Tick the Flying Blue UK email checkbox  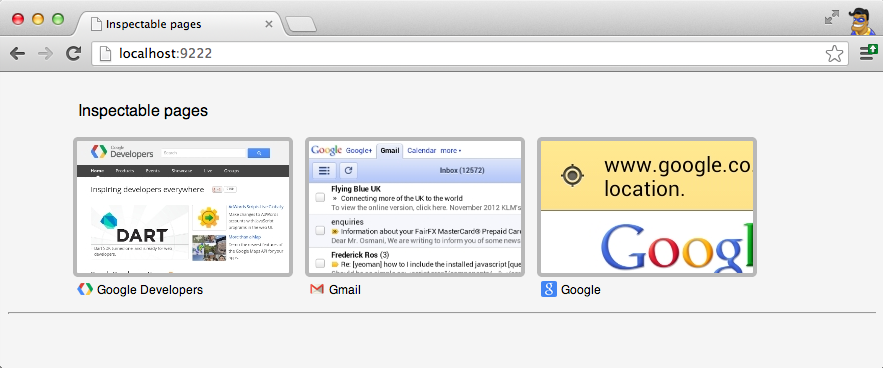pos(320,197)
